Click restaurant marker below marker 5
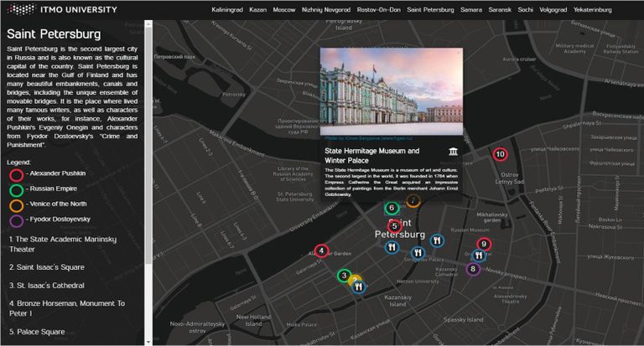 coord(392,247)
